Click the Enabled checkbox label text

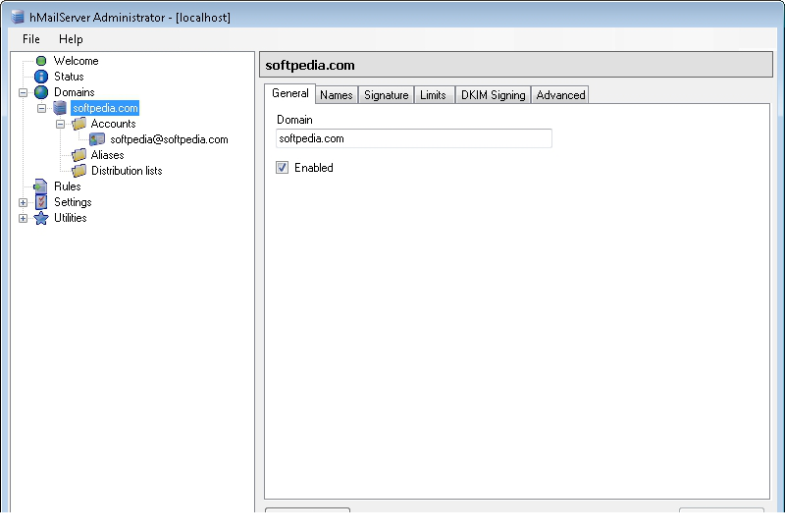[x=314, y=168]
